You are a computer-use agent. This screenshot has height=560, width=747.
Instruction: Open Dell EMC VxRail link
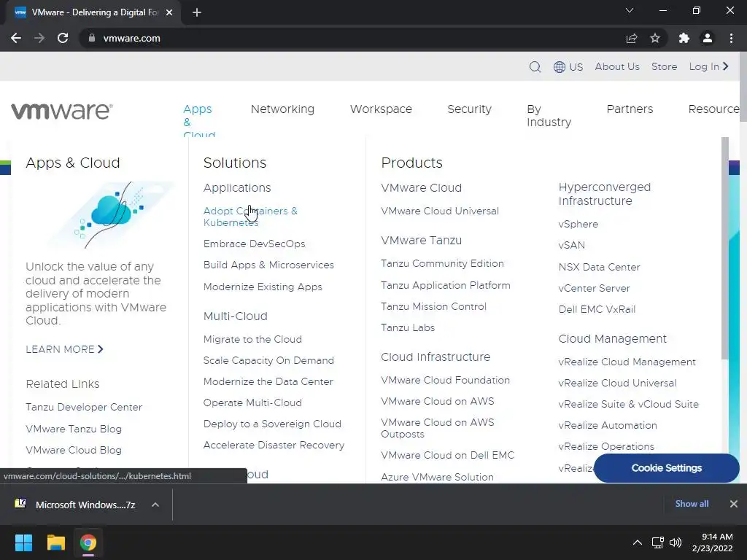click(597, 309)
